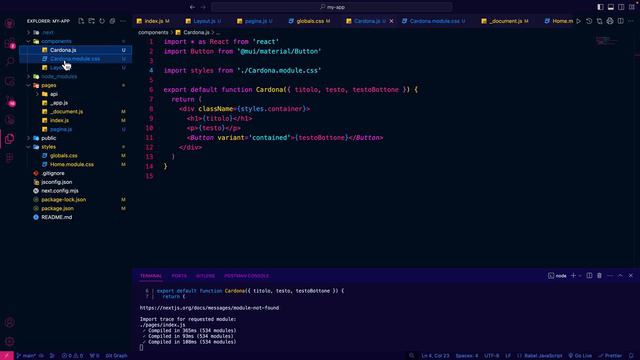The image size is (640, 360).
Task: Click the zoom magnifier in status bar
Action: pyautogui.click(x=412, y=356)
